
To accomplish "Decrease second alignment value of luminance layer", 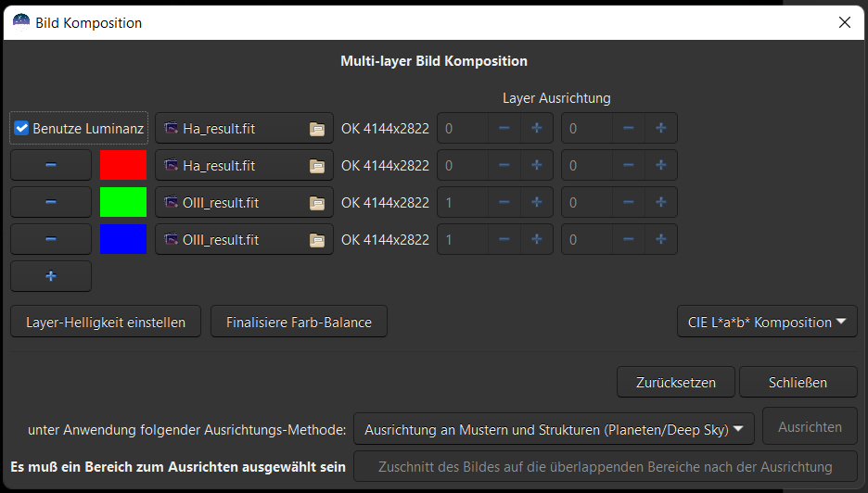I will [629, 129].
